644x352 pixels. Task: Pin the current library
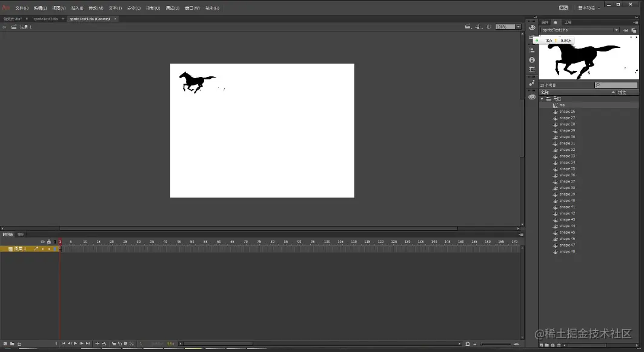coord(625,30)
